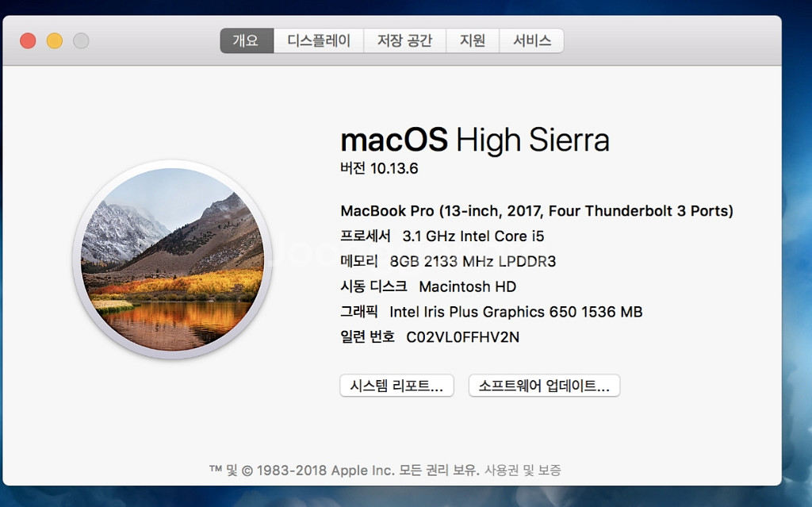The height and width of the screenshot is (507, 812).
Task: Select the macOS High Sierra title
Action: tap(475, 140)
